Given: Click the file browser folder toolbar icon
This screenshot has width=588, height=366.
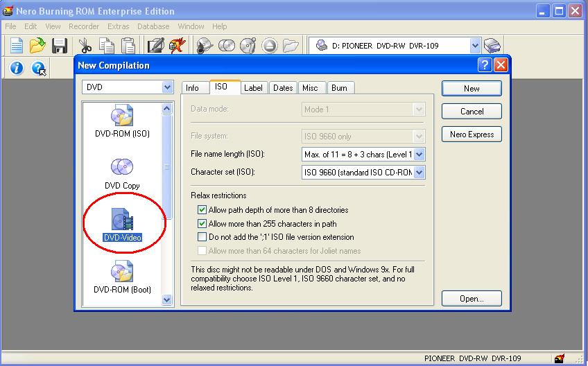Looking at the screenshot, I should tap(291, 46).
